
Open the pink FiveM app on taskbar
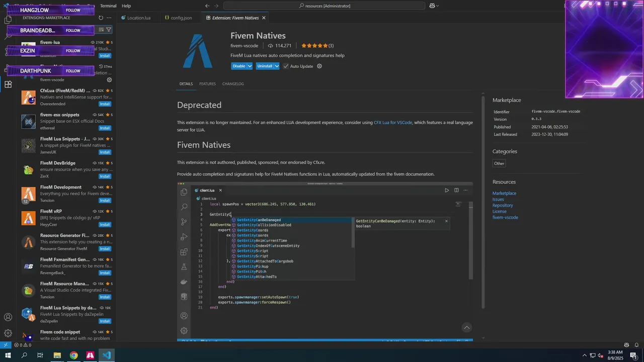tap(90, 355)
